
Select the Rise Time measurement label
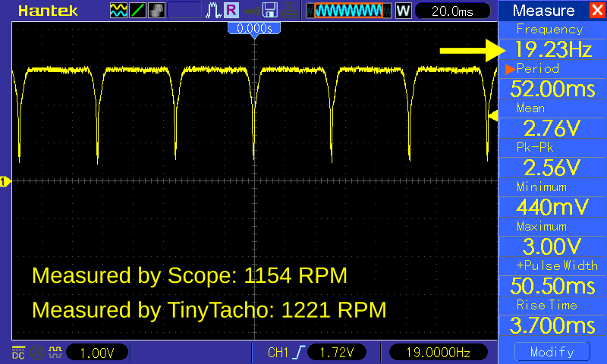(546, 305)
